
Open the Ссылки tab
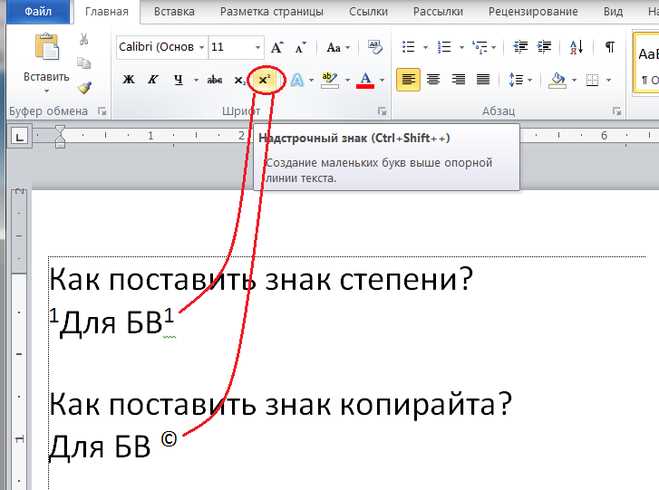[x=368, y=12]
